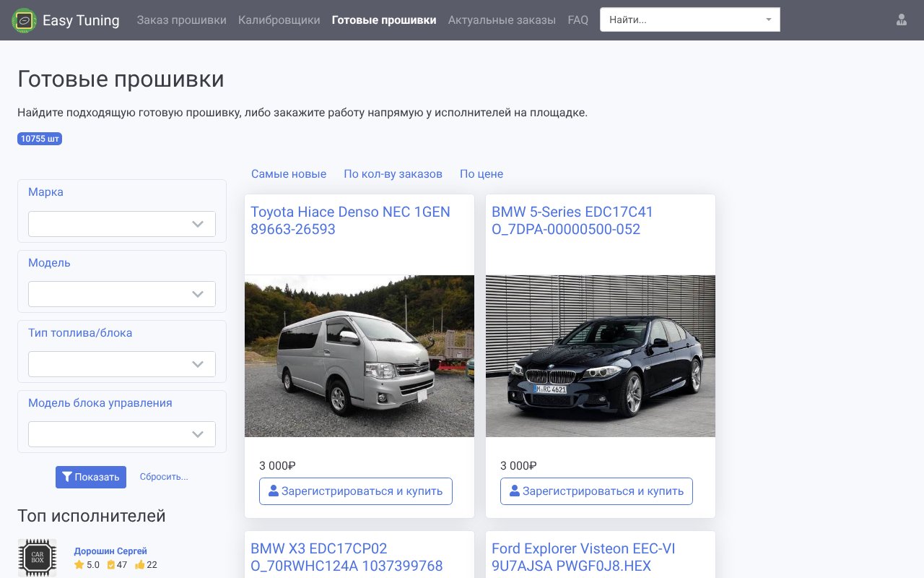Click inside the Найти search field
This screenshot has height=578, width=924.
point(679,20)
